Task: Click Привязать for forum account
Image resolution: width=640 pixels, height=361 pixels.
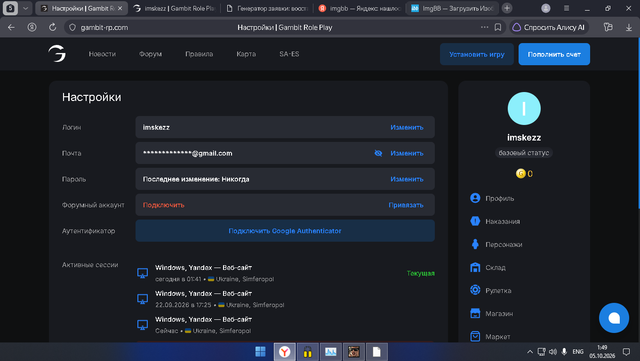Action: pyautogui.click(x=406, y=205)
